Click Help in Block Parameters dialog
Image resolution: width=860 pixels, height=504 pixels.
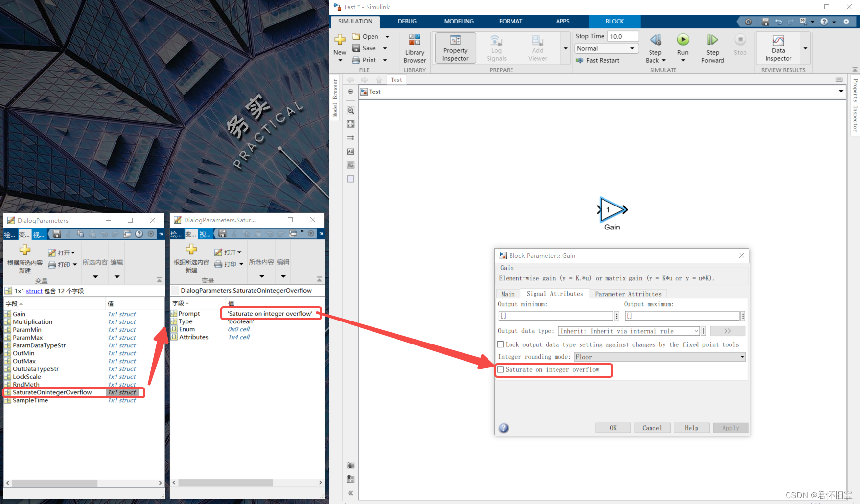pyautogui.click(x=692, y=428)
